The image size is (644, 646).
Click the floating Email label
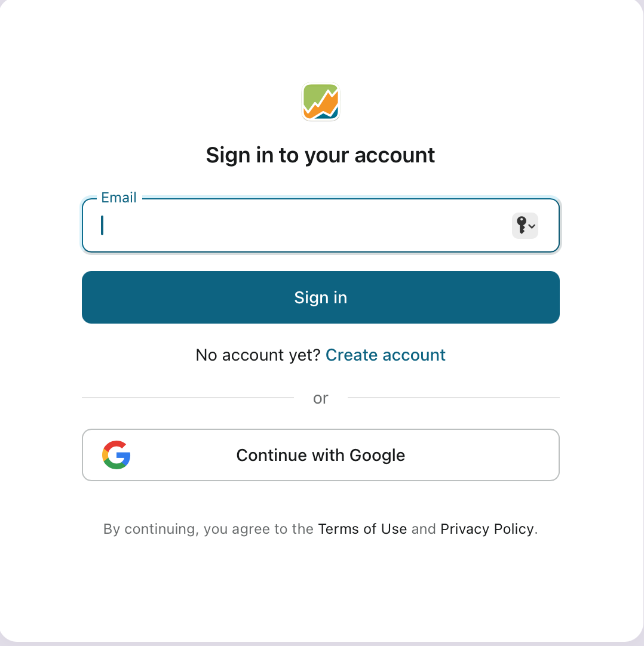(x=119, y=198)
